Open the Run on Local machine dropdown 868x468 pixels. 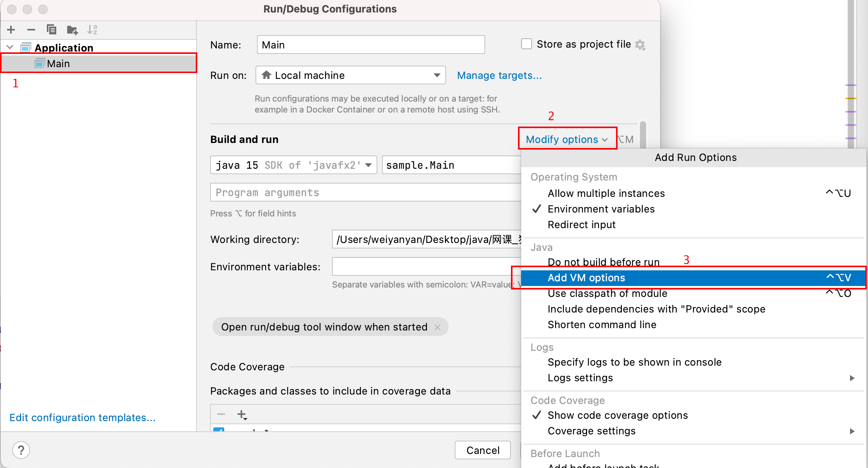pyautogui.click(x=350, y=75)
